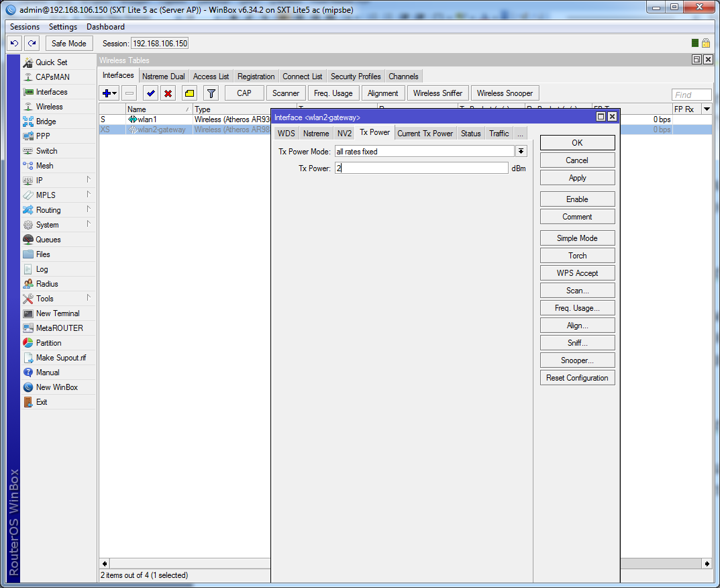Open the Settings menu
The width and height of the screenshot is (720, 588).
(63, 27)
